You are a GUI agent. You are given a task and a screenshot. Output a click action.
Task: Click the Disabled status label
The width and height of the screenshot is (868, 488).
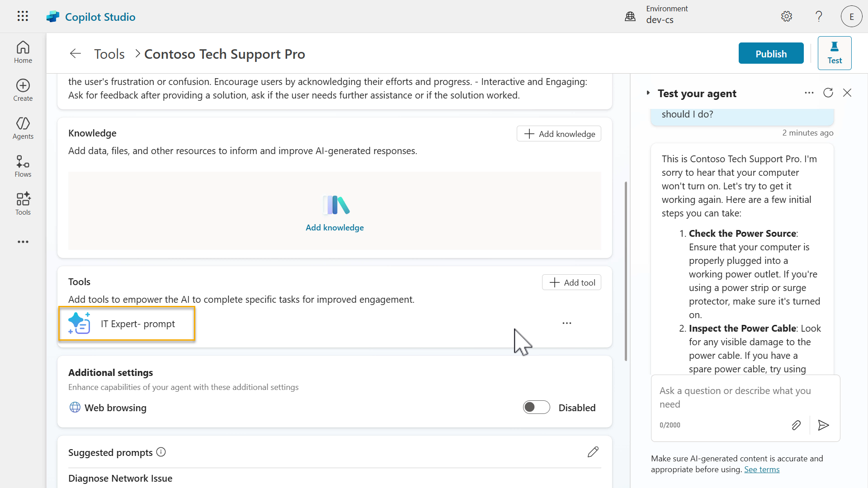(577, 408)
